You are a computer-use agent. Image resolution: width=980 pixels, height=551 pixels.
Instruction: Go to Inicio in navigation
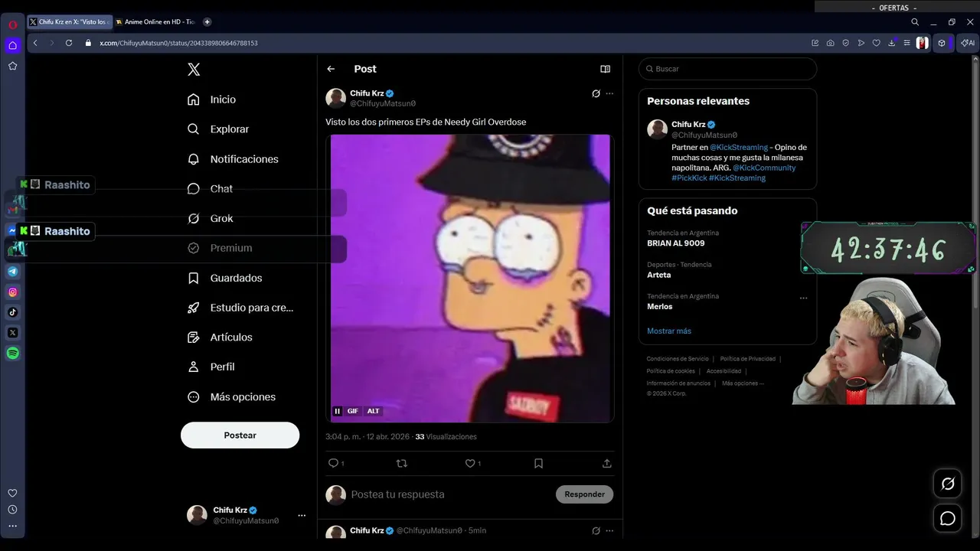(x=212, y=99)
